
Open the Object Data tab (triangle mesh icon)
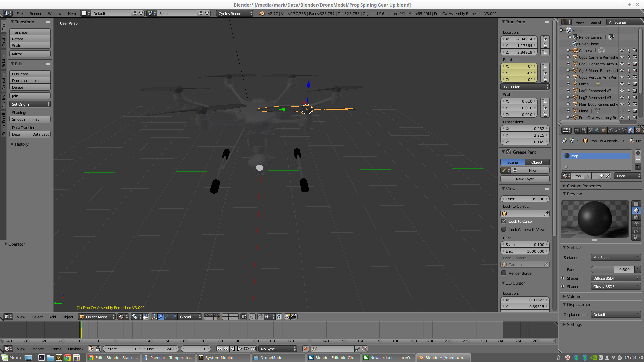coord(624,130)
